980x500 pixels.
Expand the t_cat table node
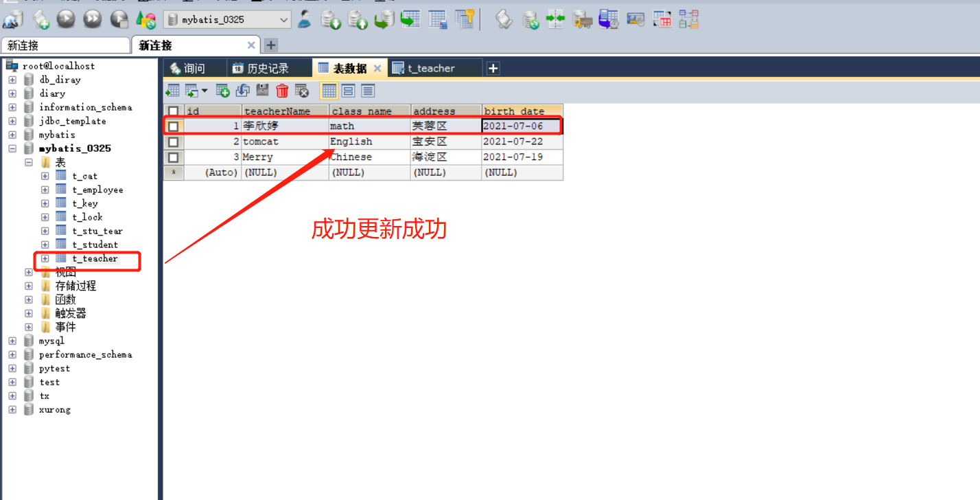45,176
